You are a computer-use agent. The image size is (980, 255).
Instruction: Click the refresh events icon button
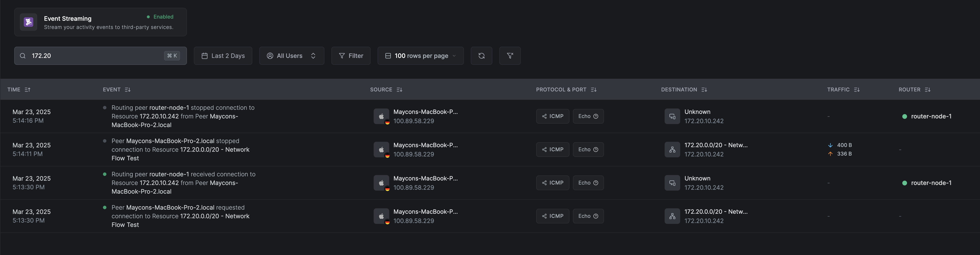[x=481, y=56]
